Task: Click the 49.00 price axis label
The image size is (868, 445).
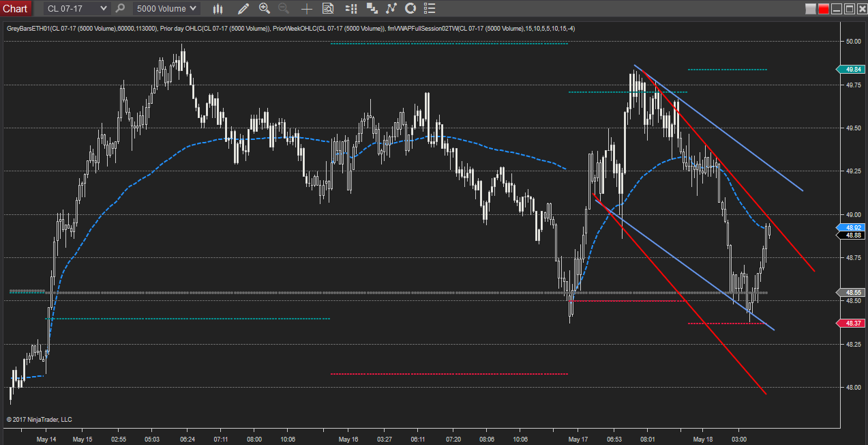Action: coord(853,214)
